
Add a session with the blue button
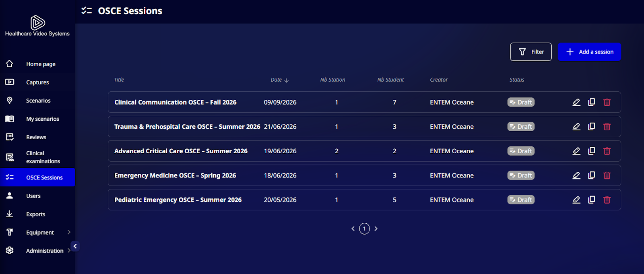[x=589, y=52]
